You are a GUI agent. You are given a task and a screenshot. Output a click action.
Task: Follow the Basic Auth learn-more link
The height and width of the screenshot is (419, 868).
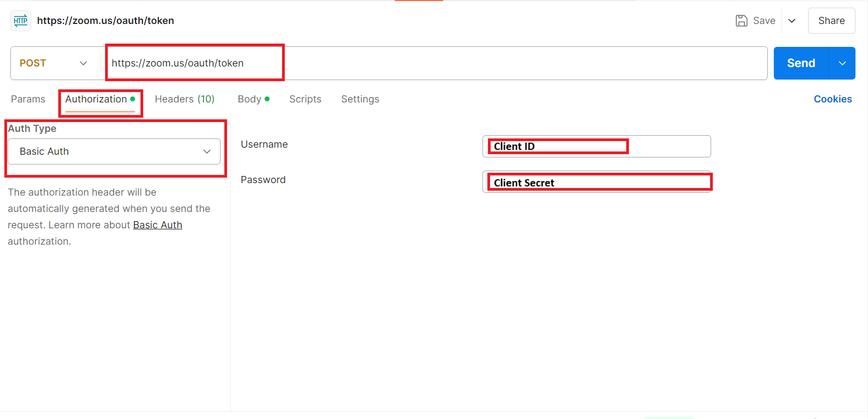click(158, 225)
